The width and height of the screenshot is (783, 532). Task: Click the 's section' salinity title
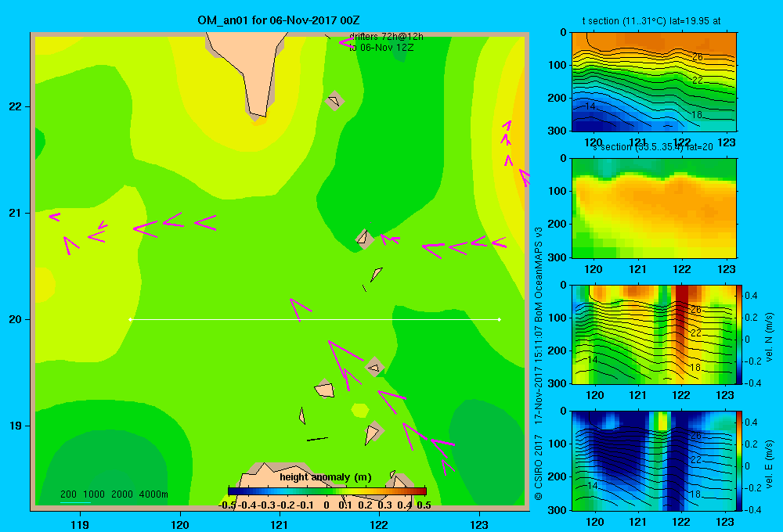pos(653,147)
